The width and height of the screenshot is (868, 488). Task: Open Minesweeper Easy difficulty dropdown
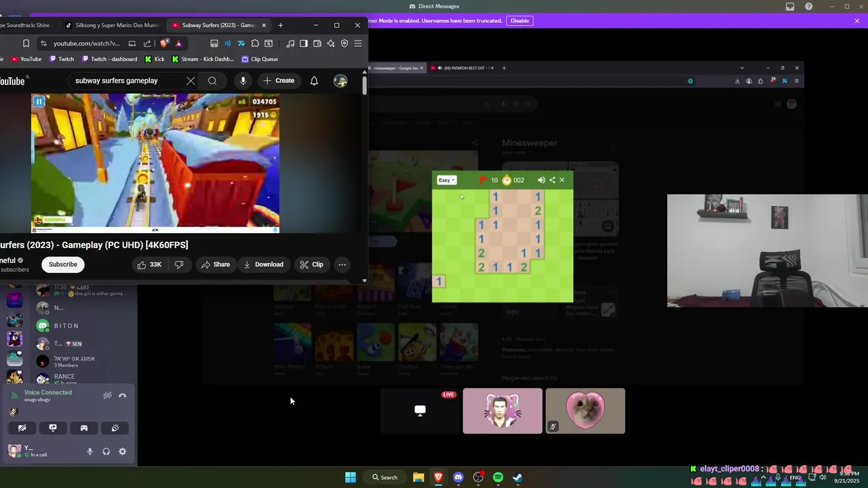point(446,180)
